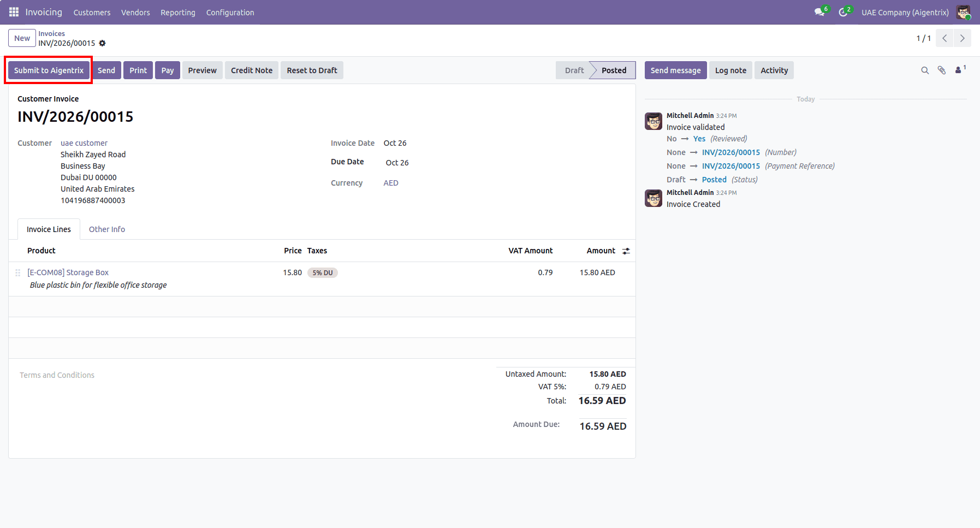Schedule an Activity
Screen dimensions: 980x528
(x=774, y=70)
